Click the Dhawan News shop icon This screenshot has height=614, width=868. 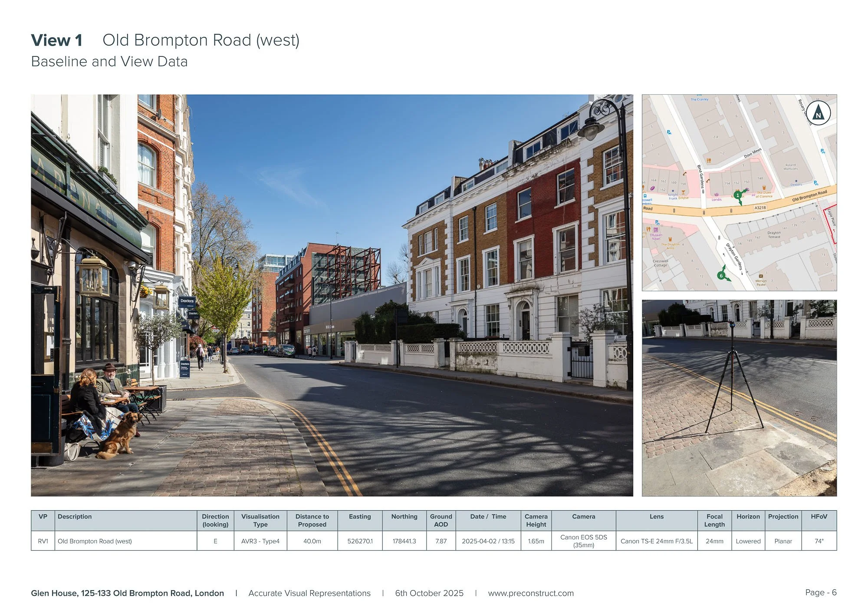(x=656, y=230)
